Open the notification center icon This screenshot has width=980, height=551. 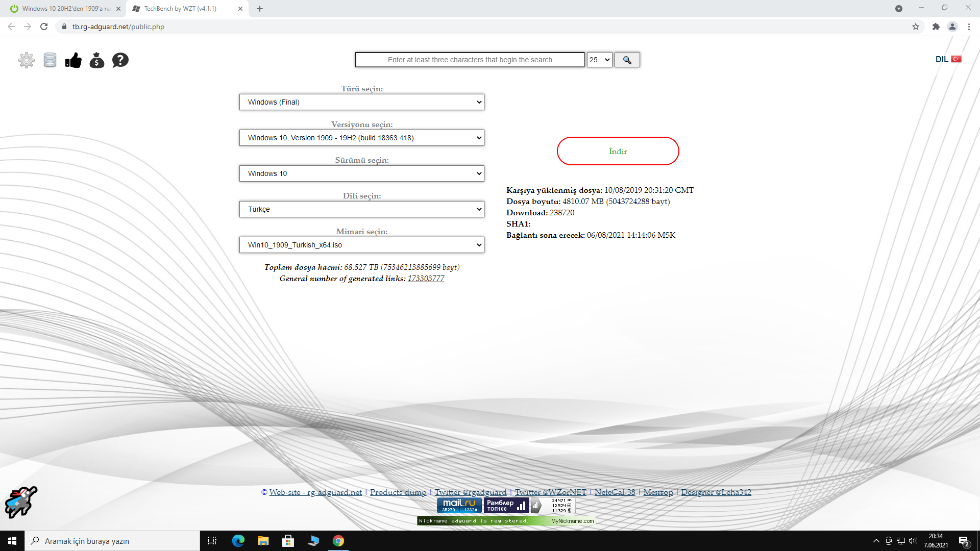(964, 541)
